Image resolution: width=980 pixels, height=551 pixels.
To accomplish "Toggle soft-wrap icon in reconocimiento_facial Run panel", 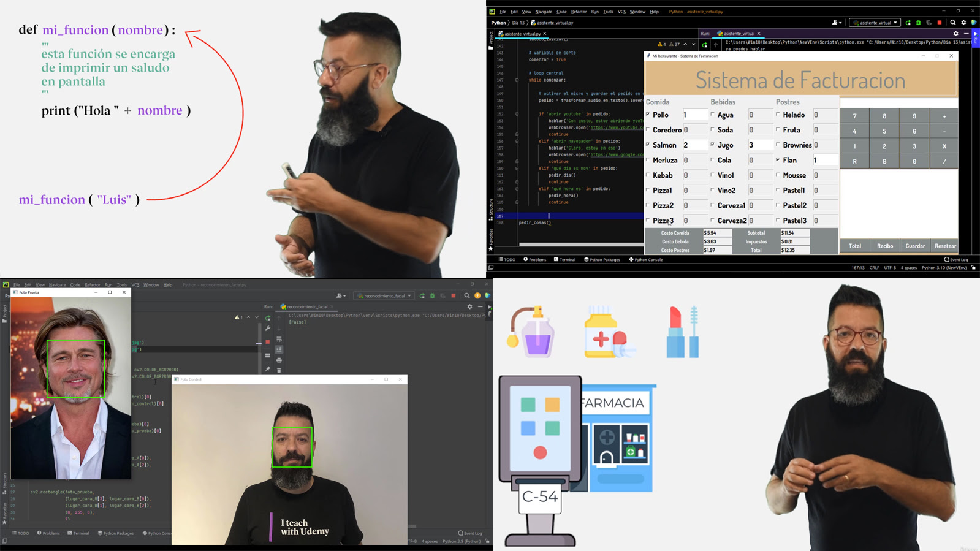I will [x=279, y=339].
